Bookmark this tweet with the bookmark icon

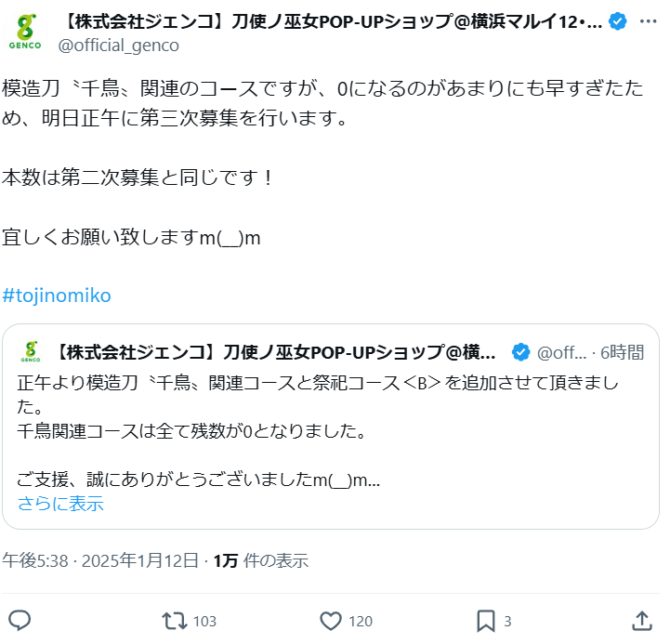tap(486, 621)
